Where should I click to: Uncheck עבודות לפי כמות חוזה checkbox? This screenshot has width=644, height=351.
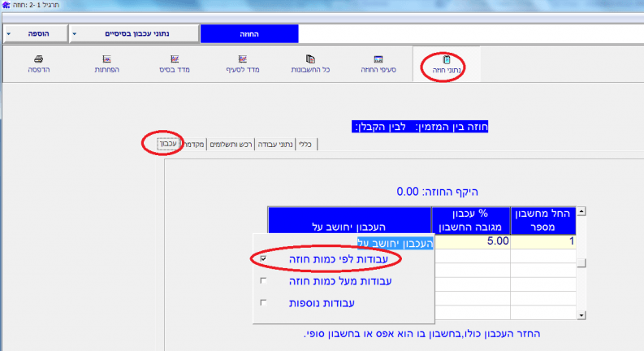tap(263, 258)
